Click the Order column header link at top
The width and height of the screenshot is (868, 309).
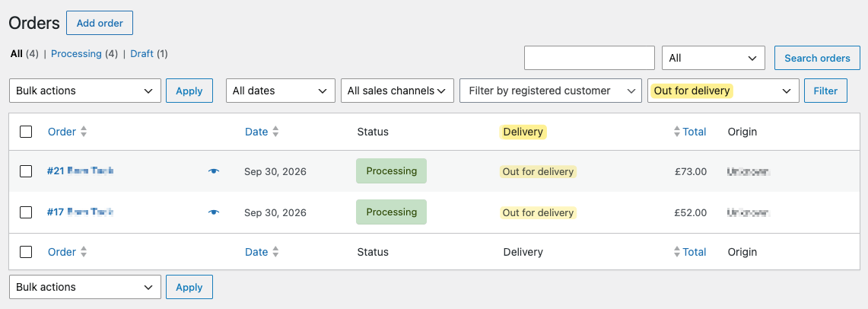[62, 132]
